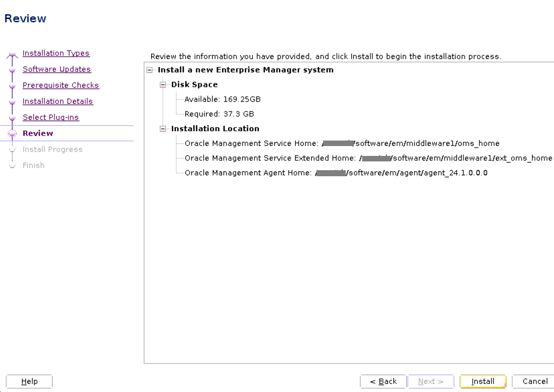Select the Installation Location tree heading
554x392 pixels.
[215, 129]
